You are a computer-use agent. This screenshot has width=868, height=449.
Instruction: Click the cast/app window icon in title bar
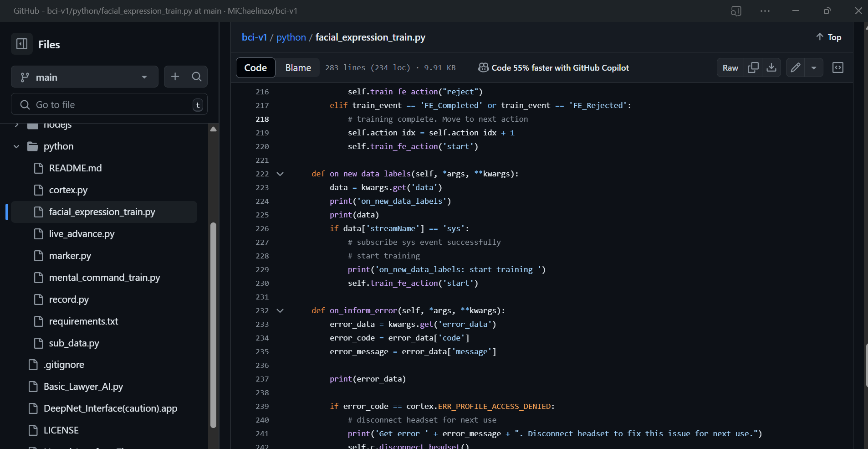pyautogui.click(x=736, y=11)
